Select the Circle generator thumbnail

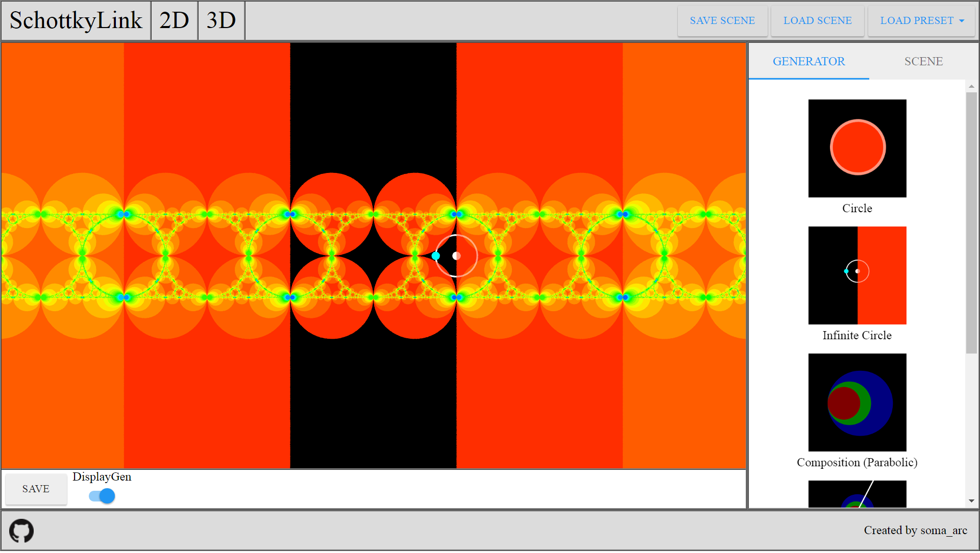tap(857, 148)
